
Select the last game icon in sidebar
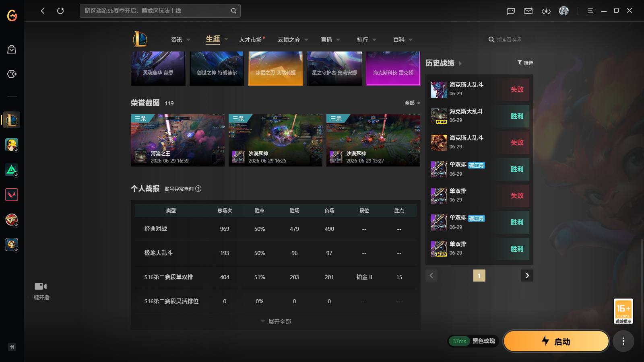12,245
